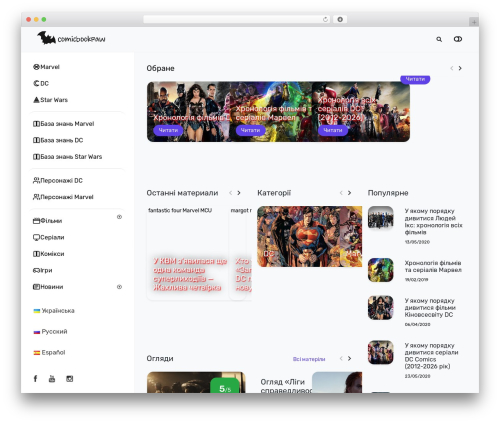500x423 pixels.
Task: Click people icon beside Персонажі Marvel
Action: (36, 197)
